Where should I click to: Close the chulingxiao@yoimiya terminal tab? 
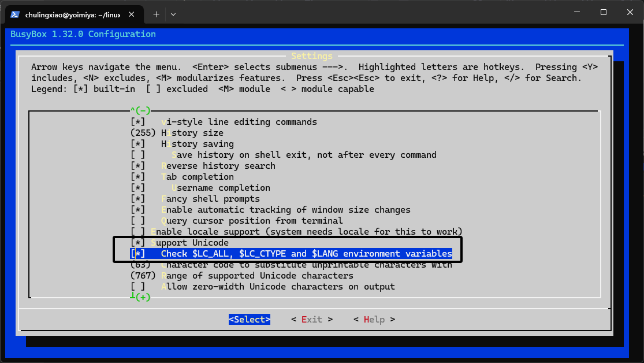(132, 14)
